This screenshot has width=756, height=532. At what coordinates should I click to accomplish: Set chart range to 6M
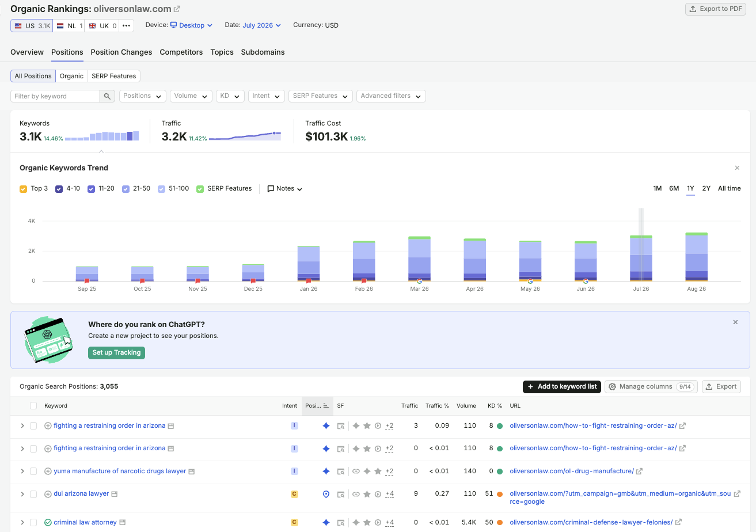pyautogui.click(x=674, y=189)
